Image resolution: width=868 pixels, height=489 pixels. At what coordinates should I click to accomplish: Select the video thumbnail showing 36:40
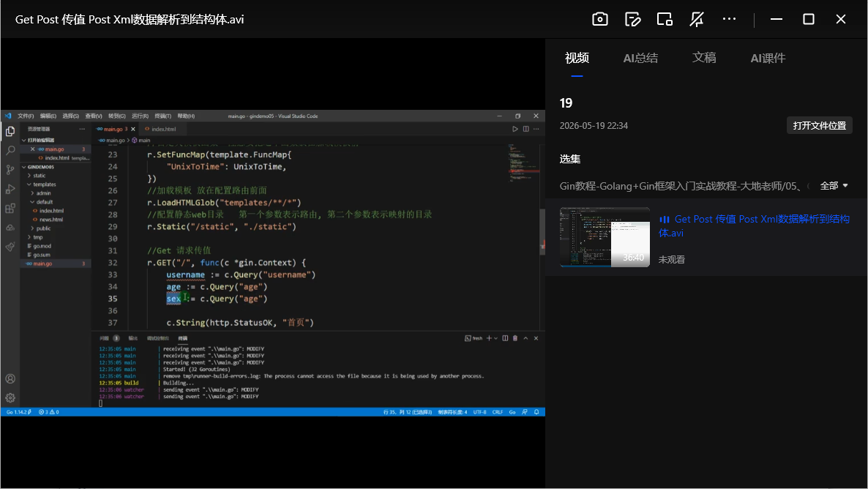coord(605,237)
